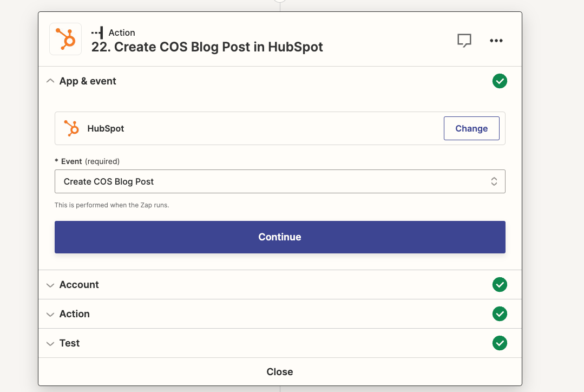Open the Event dropdown Create COS Blog Post
The image size is (584, 392).
pos(280,181)
